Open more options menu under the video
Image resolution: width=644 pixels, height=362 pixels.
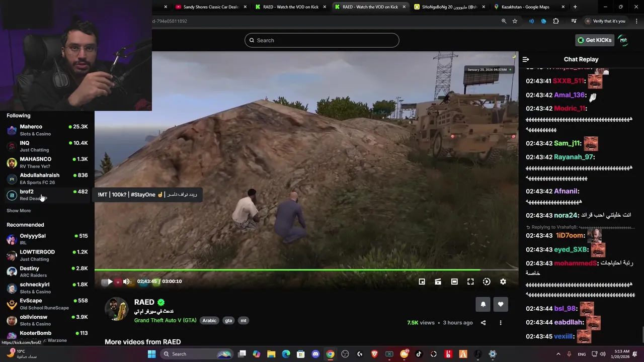(x=500, y=323)
